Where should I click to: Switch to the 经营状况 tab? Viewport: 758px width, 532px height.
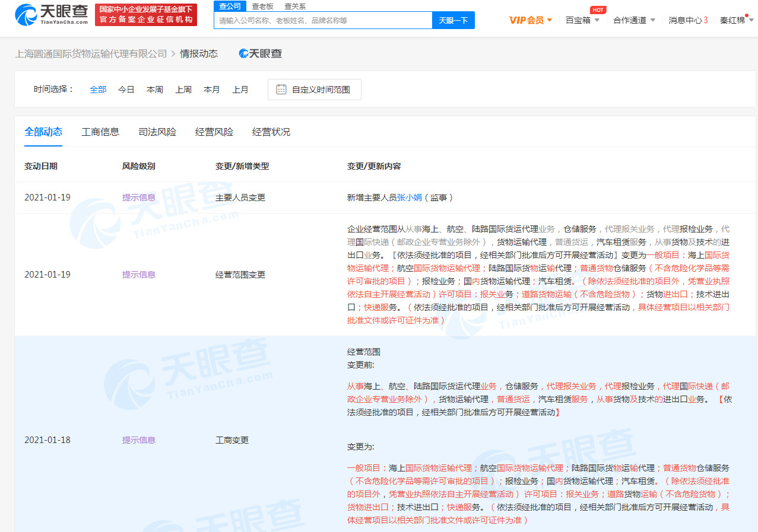(271, 132)
